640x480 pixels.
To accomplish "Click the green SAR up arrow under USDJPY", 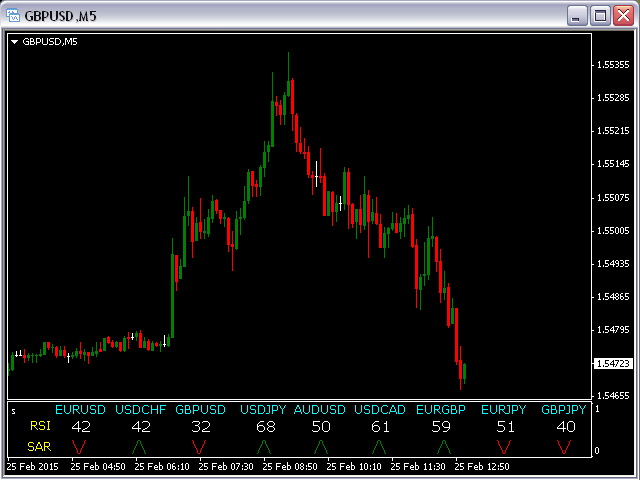I will click(265, 446).
